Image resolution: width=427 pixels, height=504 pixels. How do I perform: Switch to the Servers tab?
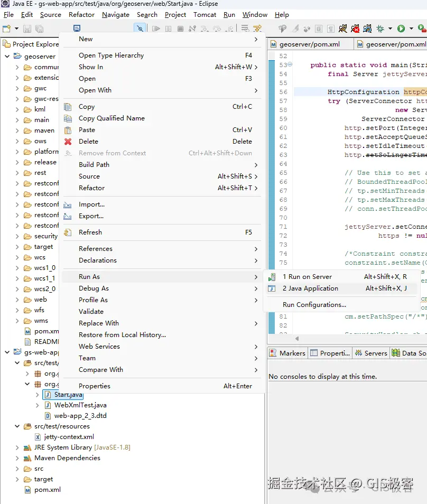click(371, 353)
